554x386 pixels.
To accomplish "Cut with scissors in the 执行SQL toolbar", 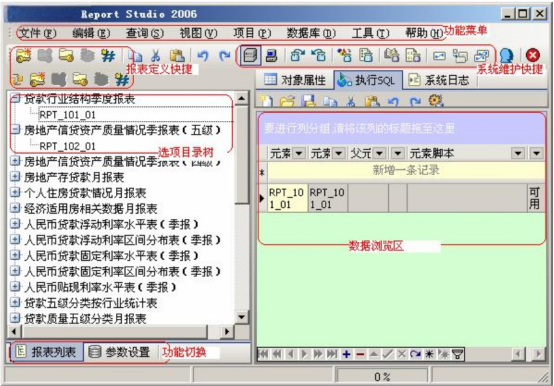I will pos(350,102).
